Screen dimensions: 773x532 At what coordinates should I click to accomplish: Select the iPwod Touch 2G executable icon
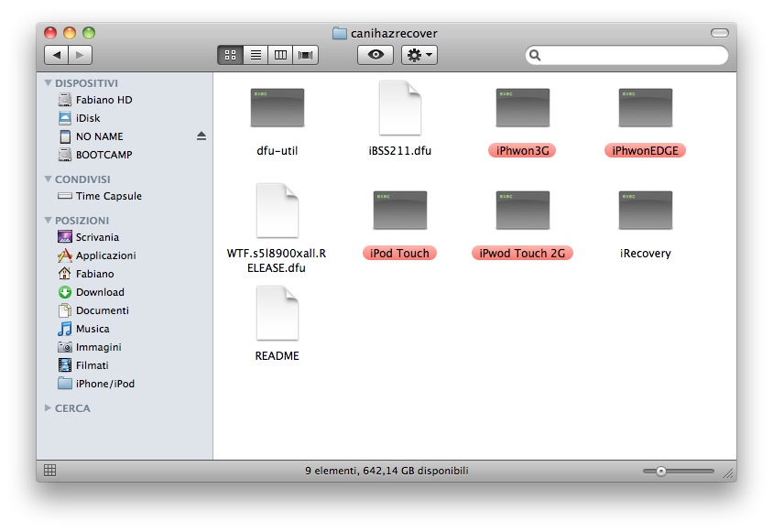tap(523, 211)
